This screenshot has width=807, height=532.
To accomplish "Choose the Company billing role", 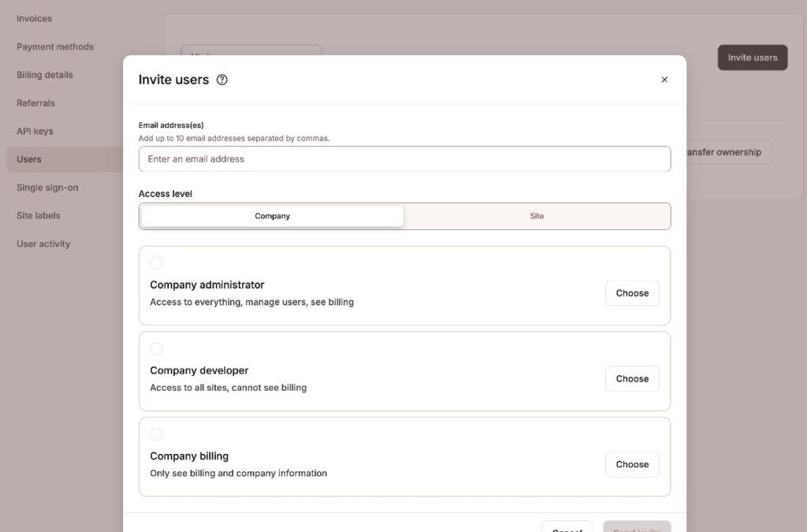I will click(632, 464).
